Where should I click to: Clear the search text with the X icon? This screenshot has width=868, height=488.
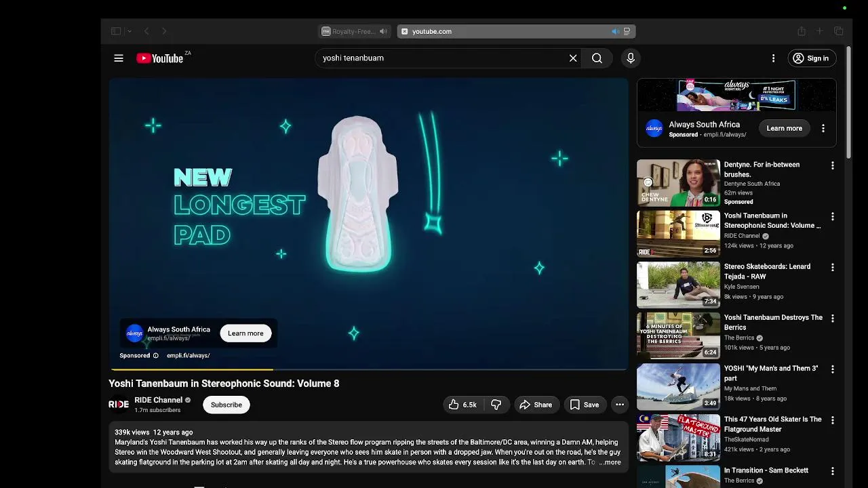pyautogui.click(x=573, y=58)
